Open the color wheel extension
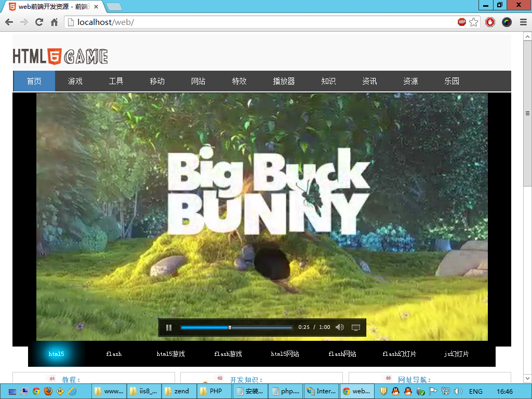The height and width of the screenshot is (399, 532). pos(507,22)
